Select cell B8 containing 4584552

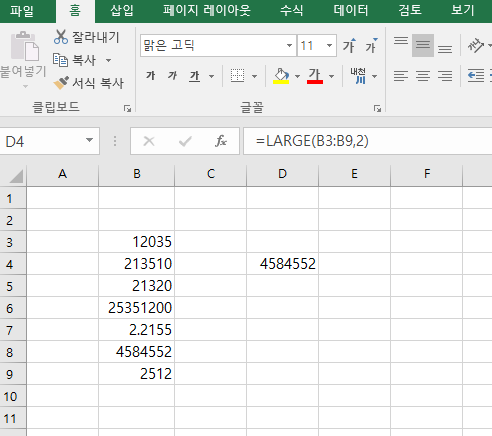(x=137, y=352)
